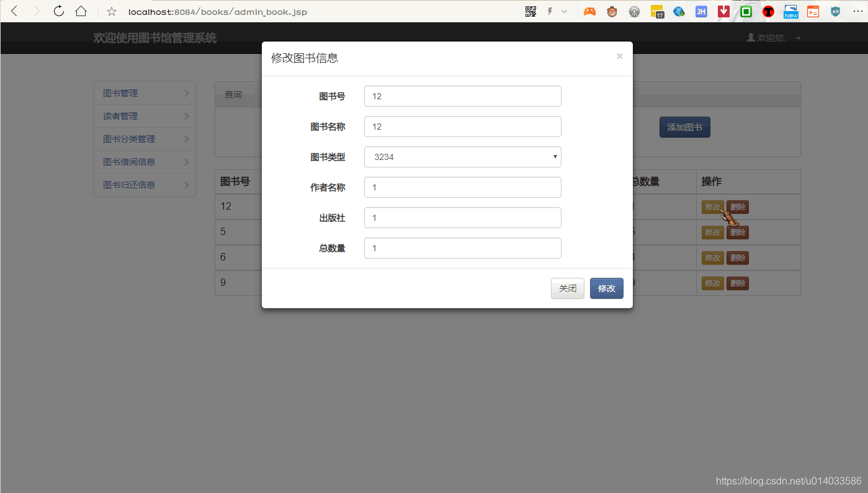Open the red circle T extension icon
Viewport: 868px width, 493px height.
(x=768, y=11)
